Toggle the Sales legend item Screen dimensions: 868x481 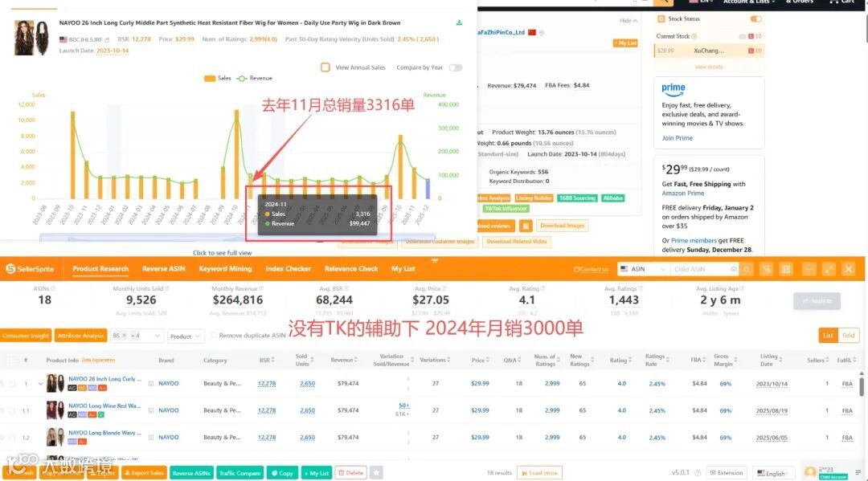pyautogui.click(x=218, y=78)
